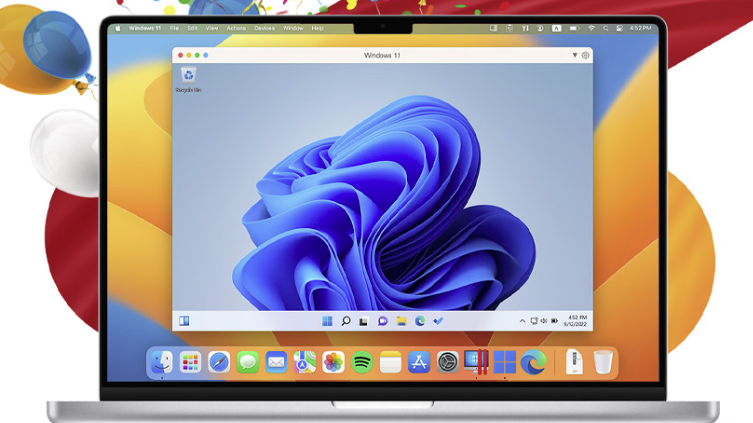Click the volume icon in Windows tray
The width and height of the screenshot is (753, 423).
click(544, 321)
